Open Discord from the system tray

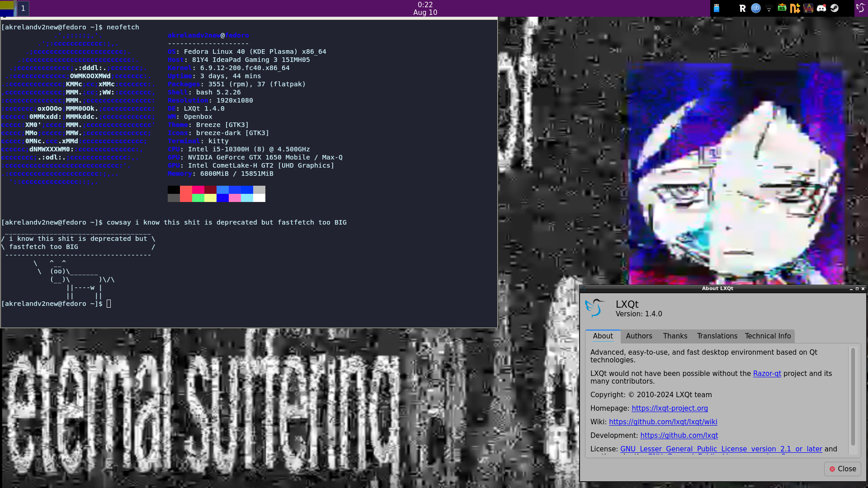coord(821,8)
